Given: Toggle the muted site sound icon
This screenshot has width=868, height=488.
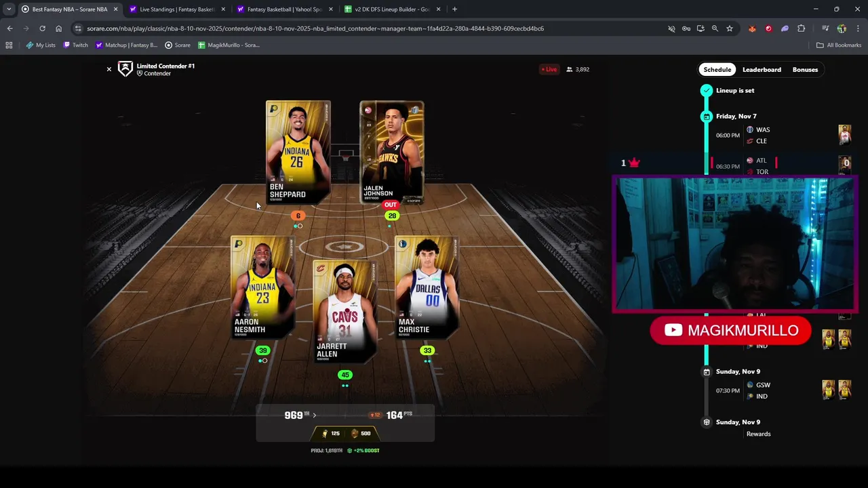Looking at the screenshot, I should pyautogui.click(x=671, y=28).
